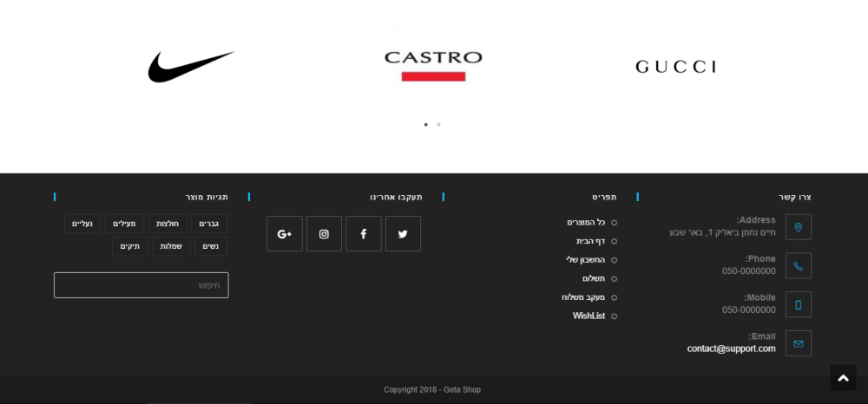The width and height of the screenshot is (868, 404).
Task: Open the Twitter social icon
Action: [x=403, y=234]
